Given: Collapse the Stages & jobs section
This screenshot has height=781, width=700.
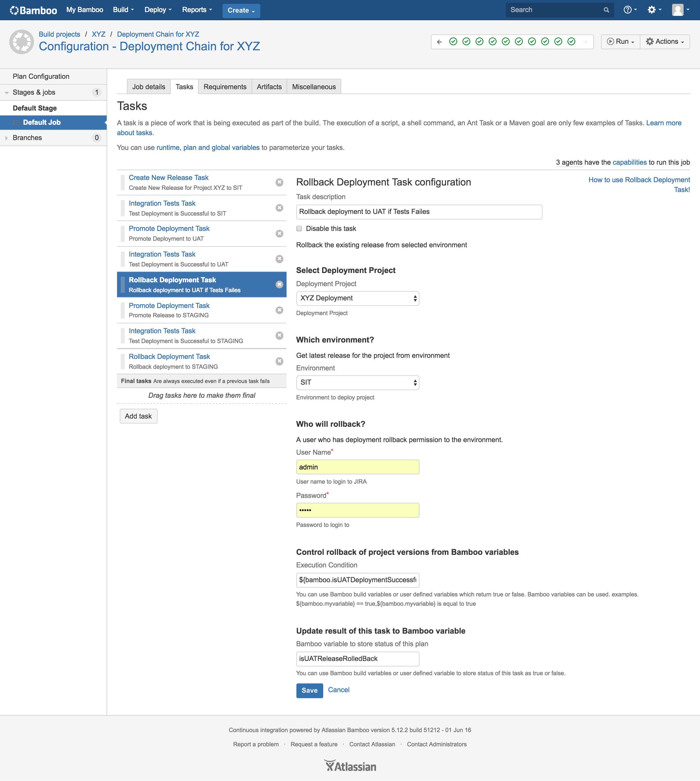Looking at the screenshot, I should 7,92.
